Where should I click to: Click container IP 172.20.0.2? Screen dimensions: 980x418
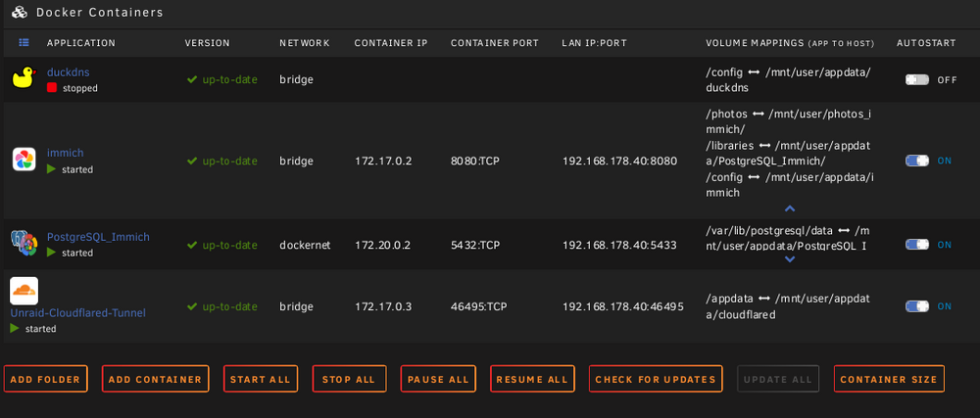(382, 245)
